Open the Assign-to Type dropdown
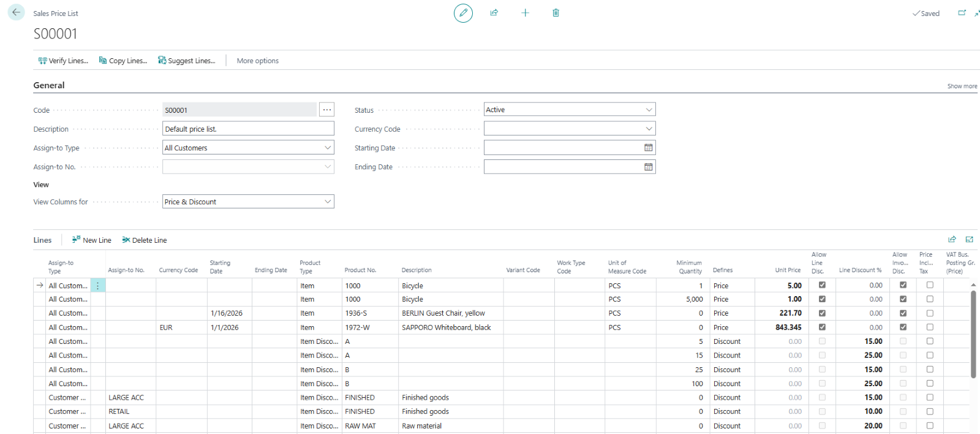Screen dimensions: 980x434 point(328,148)
